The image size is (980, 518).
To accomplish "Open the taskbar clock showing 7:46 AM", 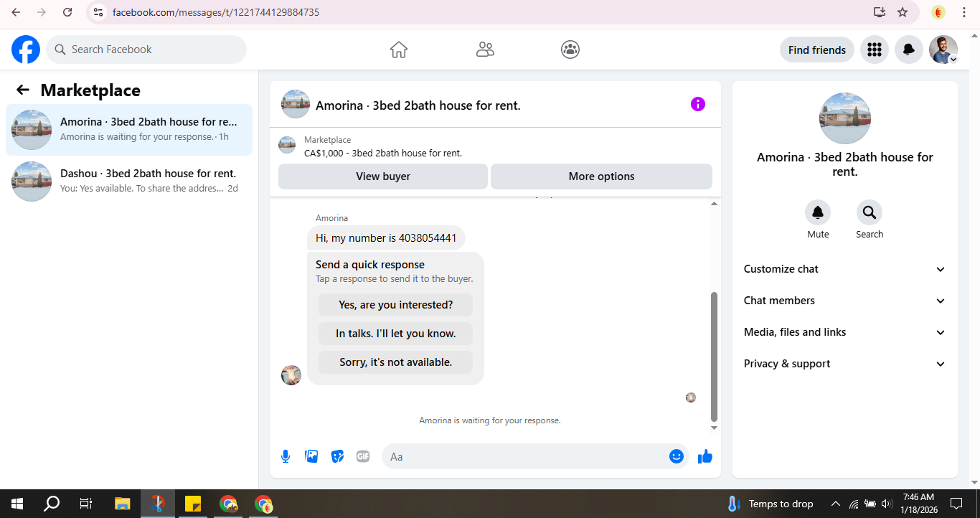I will [x=919, y=504].
